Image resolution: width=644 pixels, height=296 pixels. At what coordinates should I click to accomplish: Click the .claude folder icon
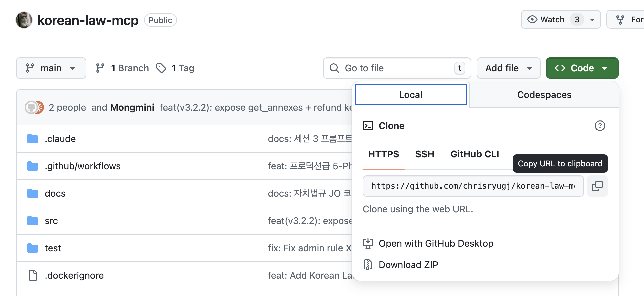click(33, 139)
